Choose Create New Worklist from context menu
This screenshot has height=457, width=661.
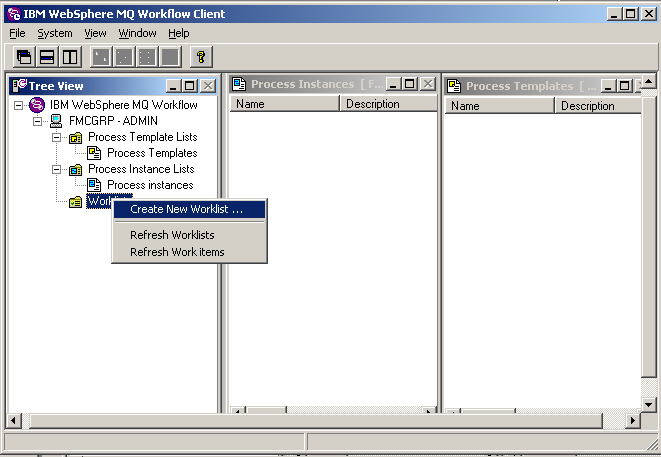[187, 210]
